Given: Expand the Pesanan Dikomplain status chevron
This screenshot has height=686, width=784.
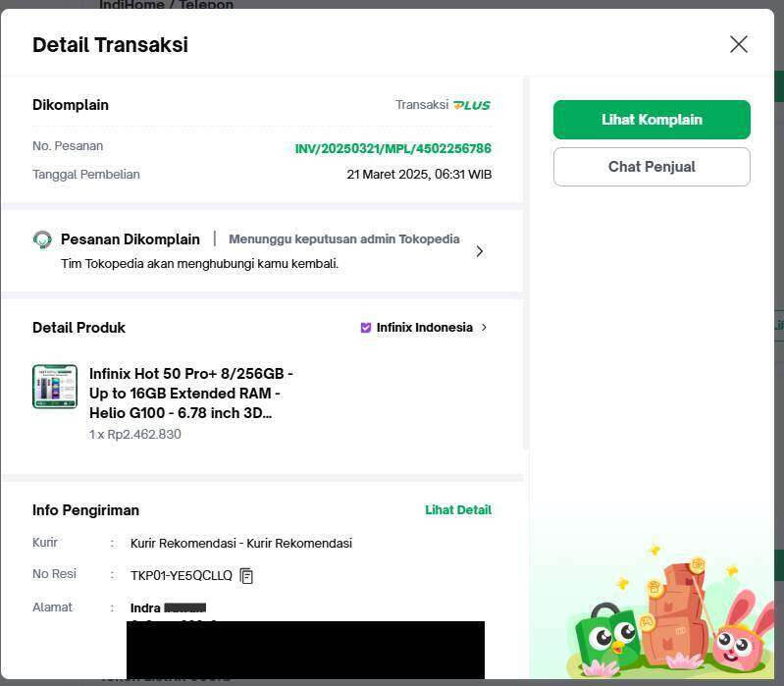Looking at the screenshot, I should (480, 251).
